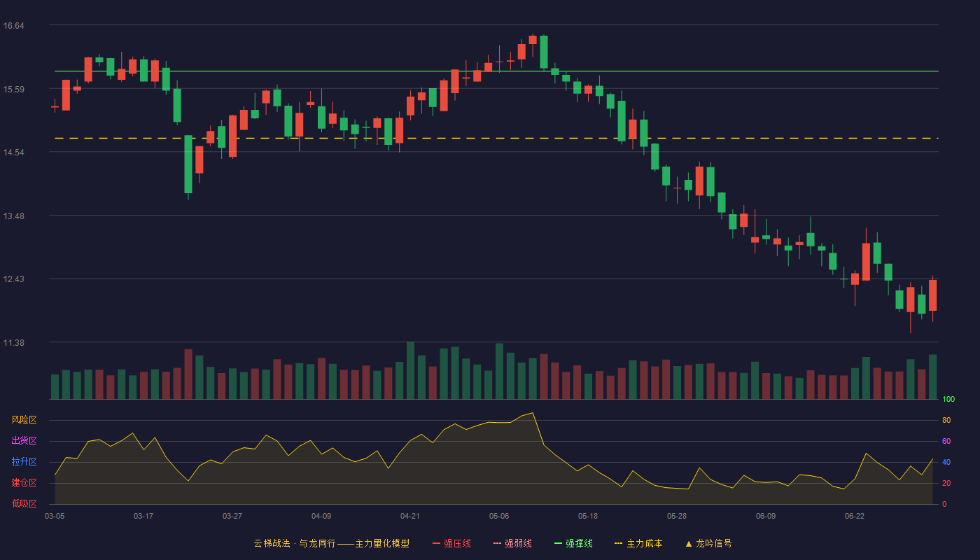Toggle the 强弱线 legend entry
This screenshot has height=560, width=980.
[x=512, y=543]
